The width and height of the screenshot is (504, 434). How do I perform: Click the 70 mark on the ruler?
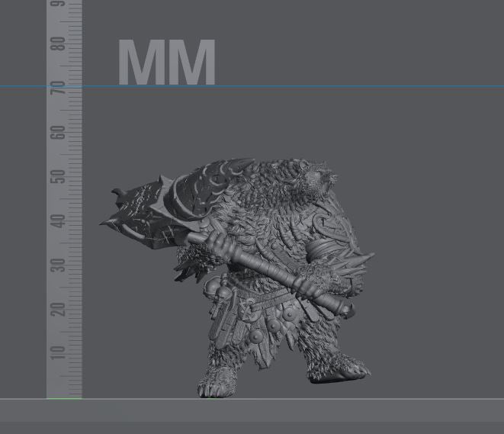[59, 90]
